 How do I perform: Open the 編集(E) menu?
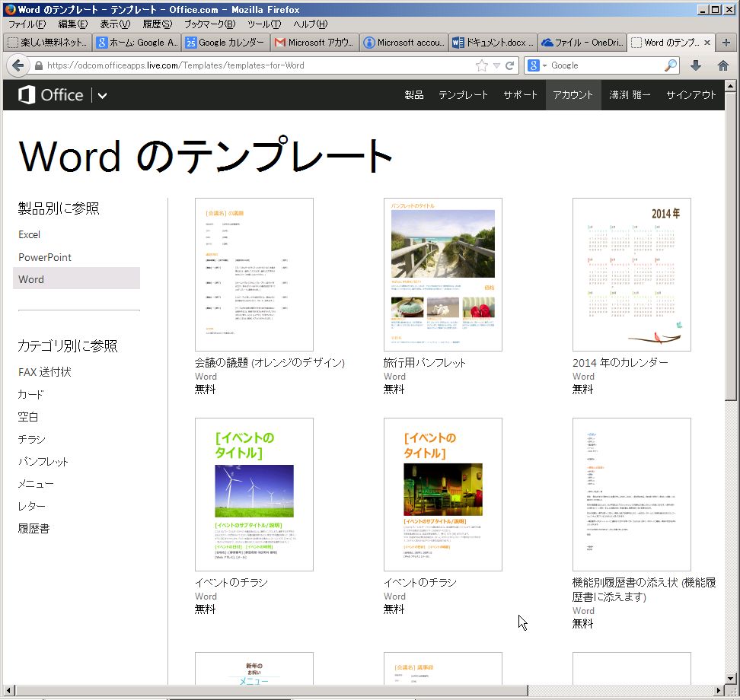[x=72, y=24]
